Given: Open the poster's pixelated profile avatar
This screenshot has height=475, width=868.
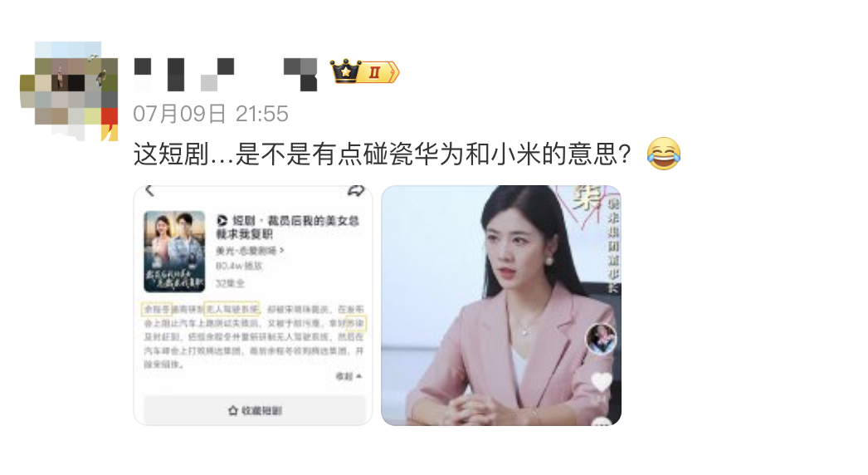Looking at the screenshot, I should click(69, 91).
